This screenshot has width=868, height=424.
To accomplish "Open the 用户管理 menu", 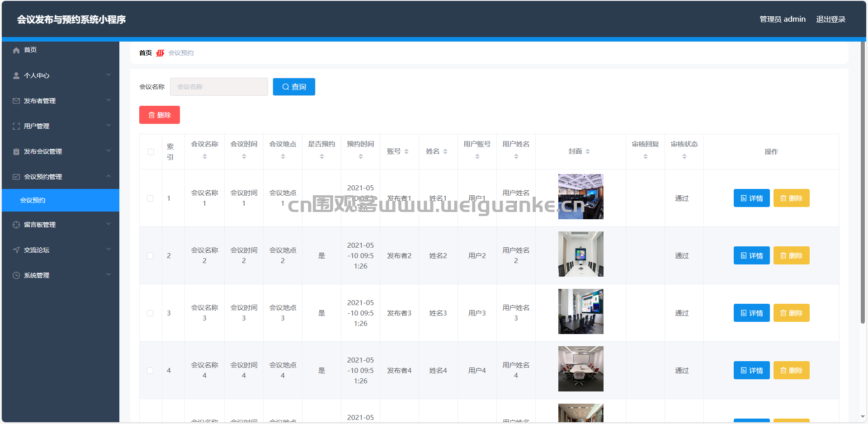I will click(x=61, y=126).
